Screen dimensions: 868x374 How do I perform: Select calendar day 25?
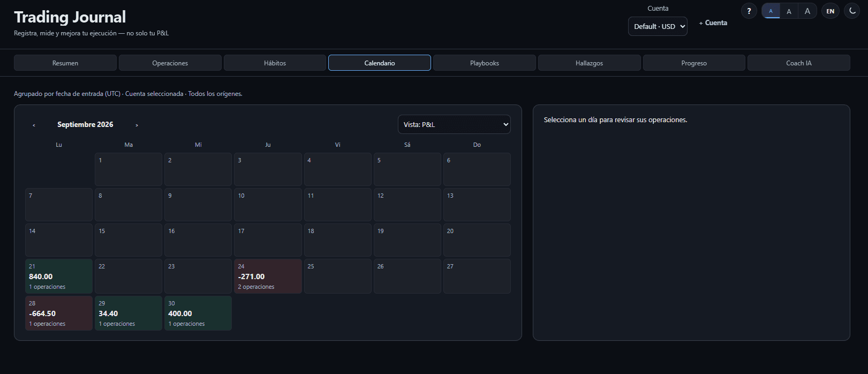point(338,276)
